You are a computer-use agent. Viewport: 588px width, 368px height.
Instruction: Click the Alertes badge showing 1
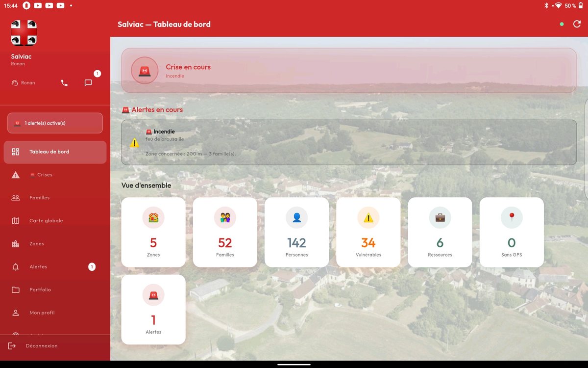click(x=92, y=267)
